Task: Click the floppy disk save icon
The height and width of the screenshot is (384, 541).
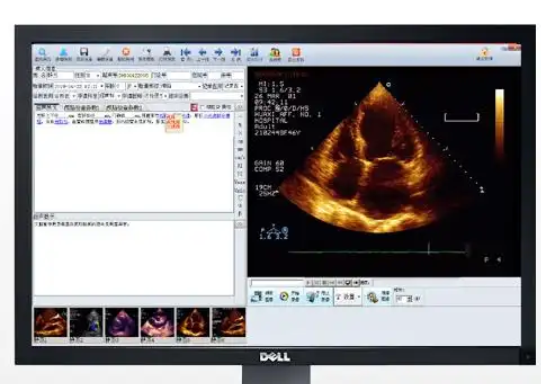Action: coord(83,52)
